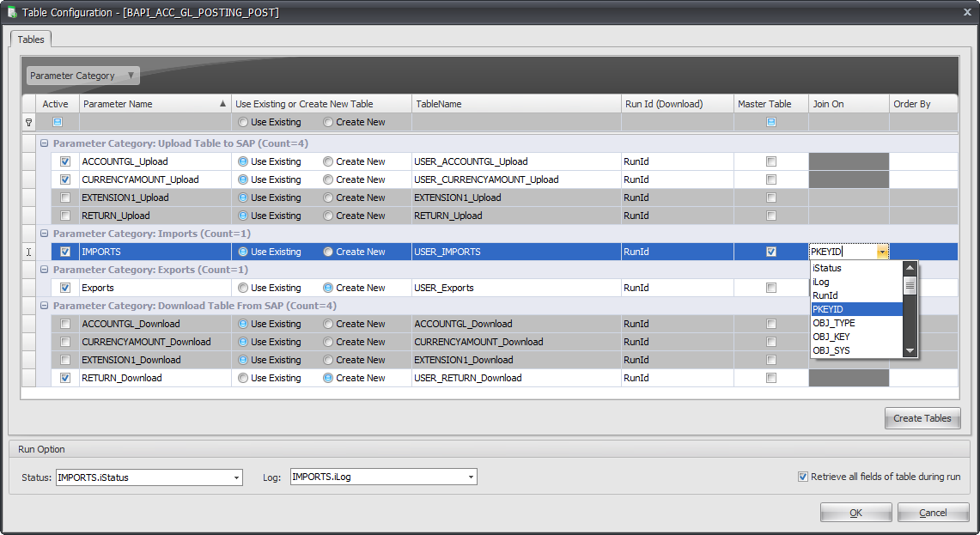
Task: Open the Log dropdown IMPORTS.iLog
Action: (471, 477)
